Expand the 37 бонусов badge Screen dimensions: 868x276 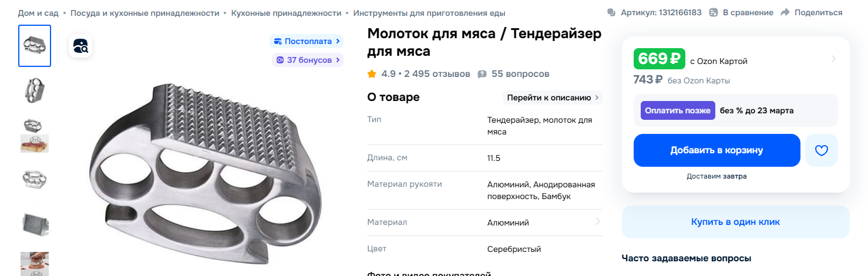tap(308, 60)
